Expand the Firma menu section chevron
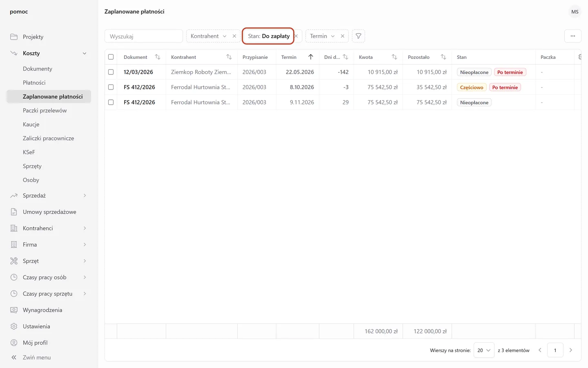The height and width of the screenshot is (368, 588). click(x=85, y=245)
